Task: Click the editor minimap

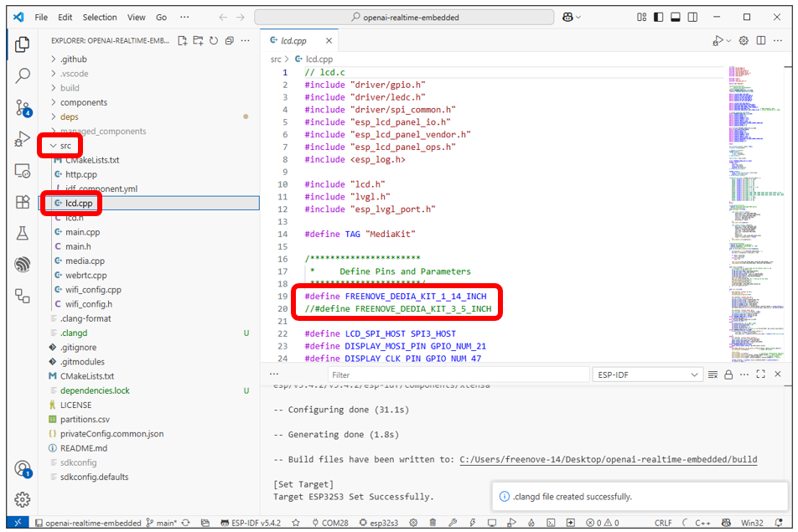Action: click(x=757, y=214)
